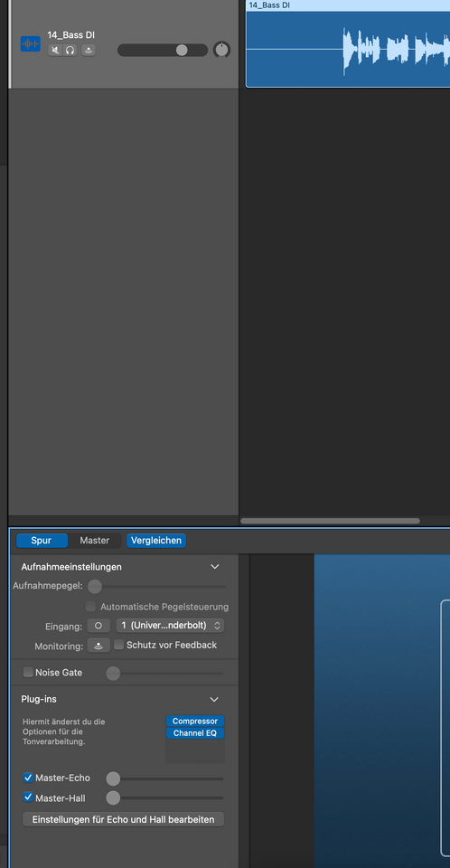The width and height of the screenshot is (450, 868).
Task: Enable the Schutz vor Feedback checkbox
Action: [x=118, y=645]
